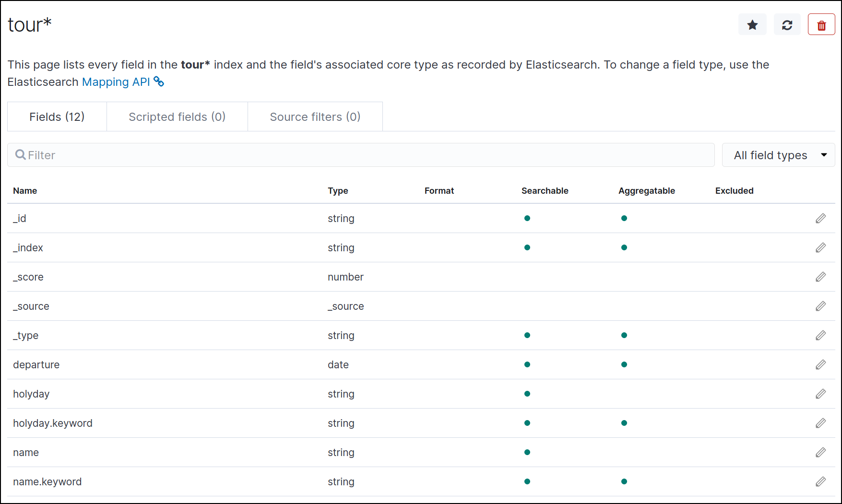Switch to Scripted fields tab
Image resolution: width=842 pixels, height=504 pixels.
177,117
